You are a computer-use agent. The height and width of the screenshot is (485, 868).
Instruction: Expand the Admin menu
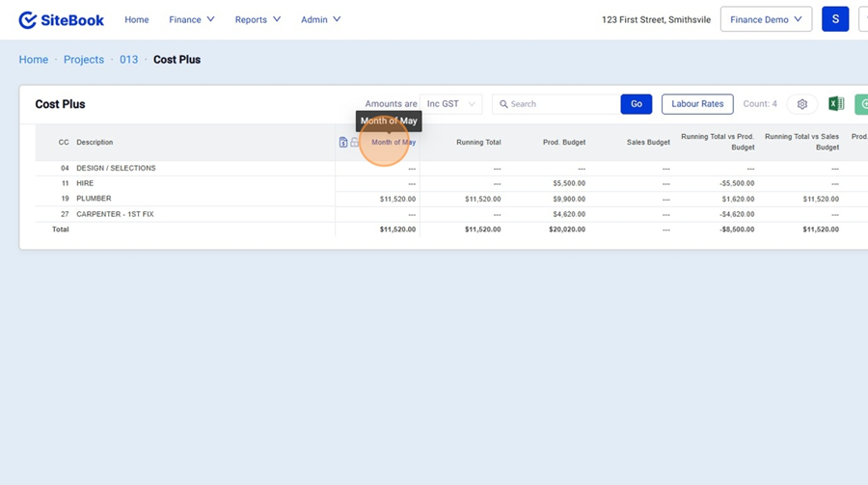pyautogui.click(x=320, y=19)
